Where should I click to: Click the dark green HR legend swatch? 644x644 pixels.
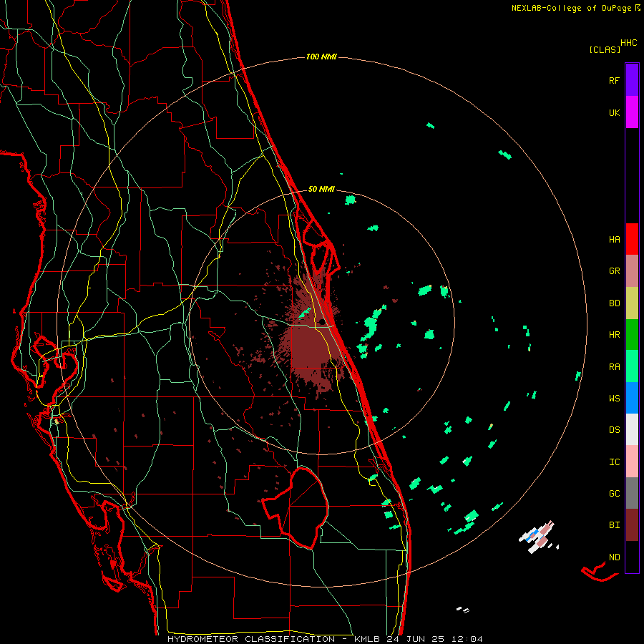pyautogui.click(x=632, y=335)
